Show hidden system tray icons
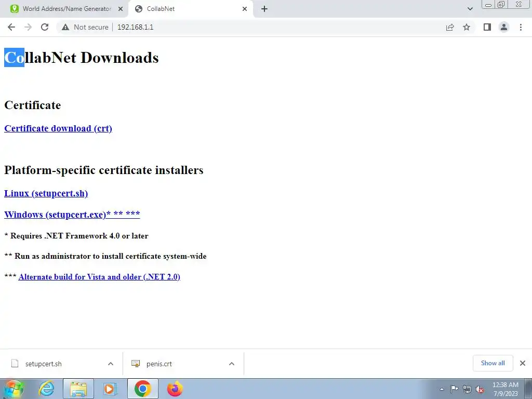The image size is (532, 399). [442, 389]
